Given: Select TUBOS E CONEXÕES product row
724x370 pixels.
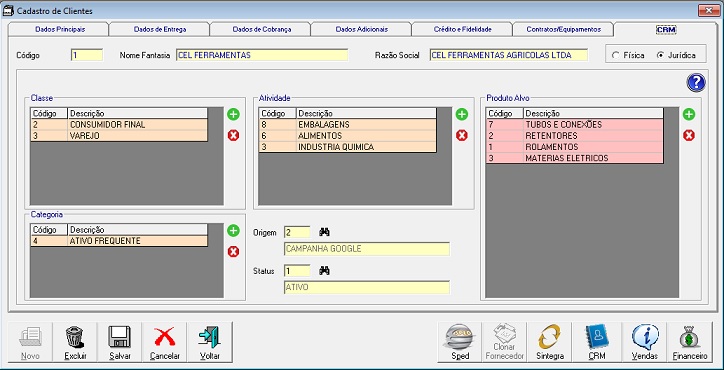Looking at the screenshot, I should [575, 125].
